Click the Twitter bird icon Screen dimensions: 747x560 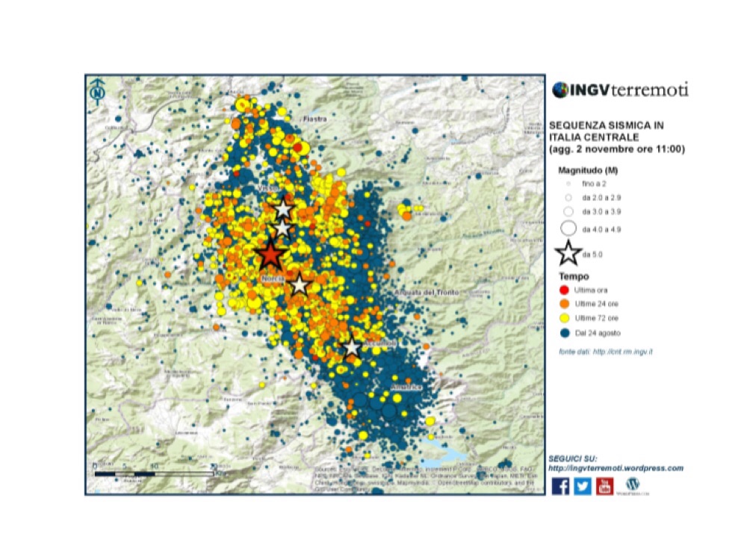[x=583, y=486]
